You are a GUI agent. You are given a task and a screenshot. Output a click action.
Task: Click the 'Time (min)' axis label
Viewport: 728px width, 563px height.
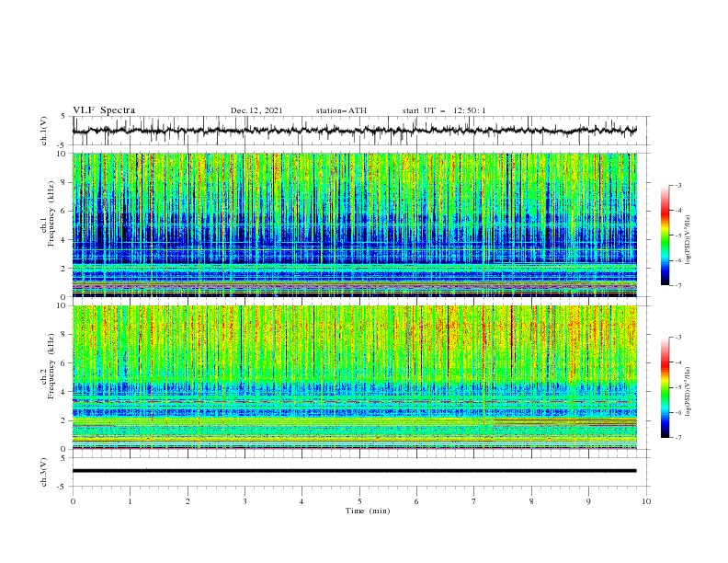pyautogui.click(x=368, y=511)
